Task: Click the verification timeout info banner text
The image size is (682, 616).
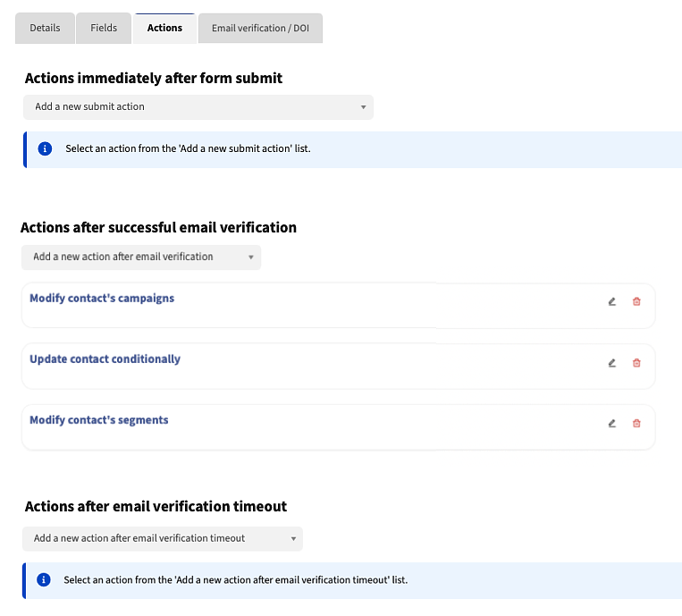Action: coord(235,580)
